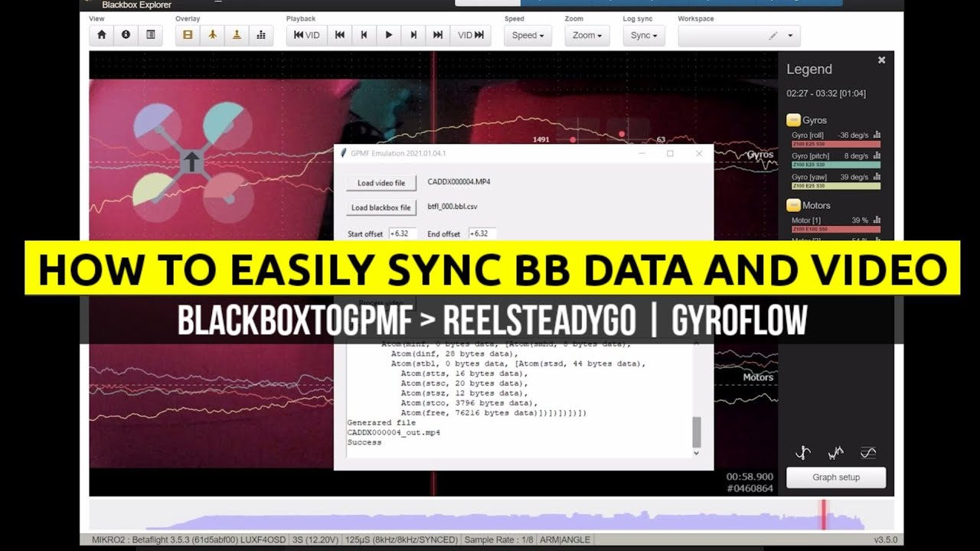Image resolution: width=980 pixels, height=551 pixels.
Task: Select Motor [1] red color bar
Action: (836, 230)
